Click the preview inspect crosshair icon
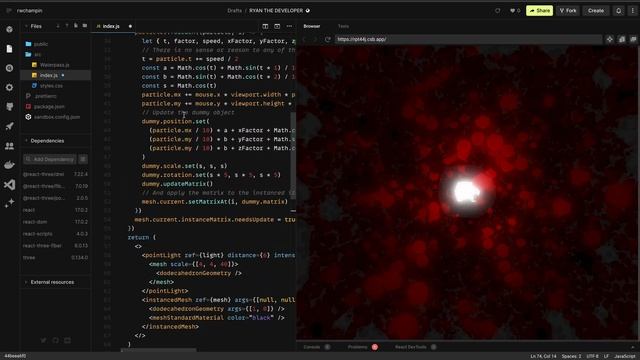This screenshot has height=360, width=640. click(609, 39)
